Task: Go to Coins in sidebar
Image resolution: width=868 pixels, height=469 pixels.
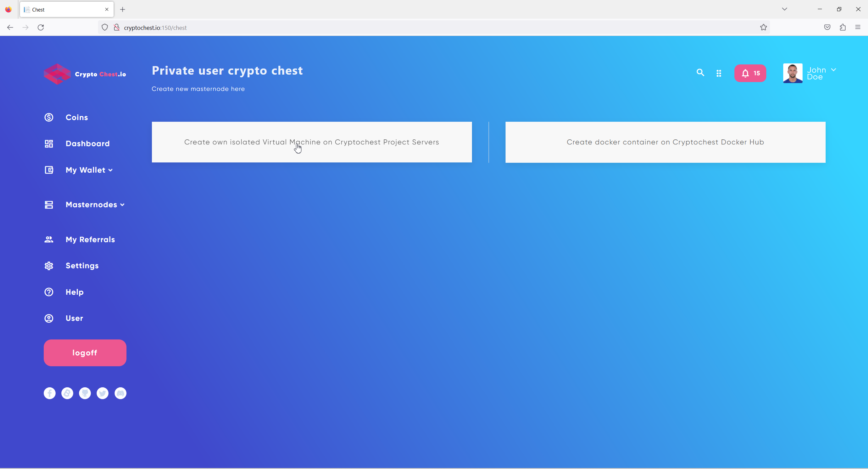Action: tap(77, 117)
